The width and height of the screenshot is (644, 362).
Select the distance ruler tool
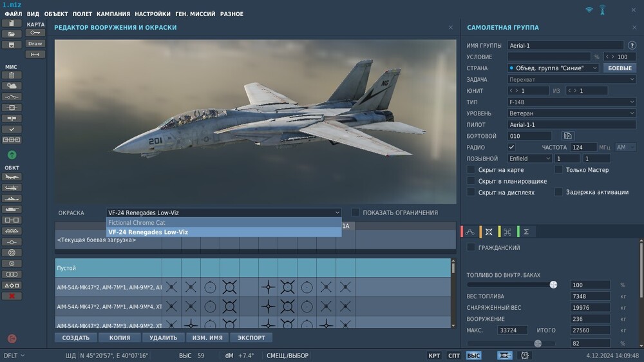click(35, 54)
